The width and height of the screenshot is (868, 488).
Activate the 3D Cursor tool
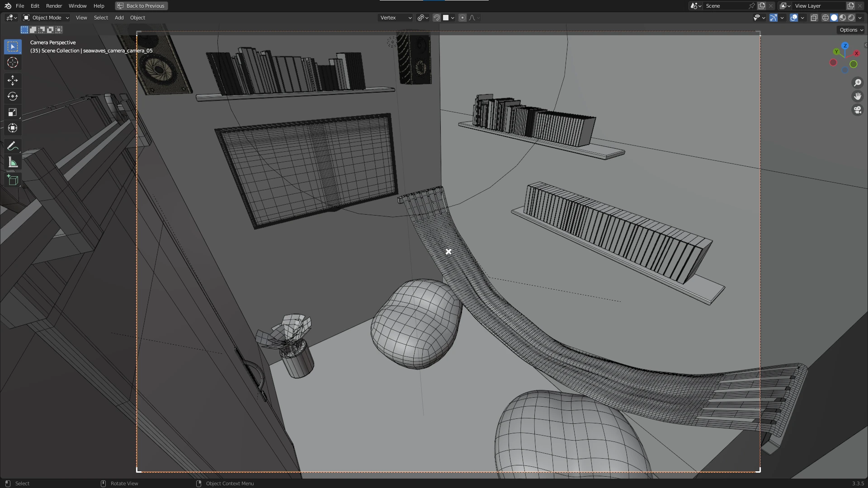tap(13, 62)
